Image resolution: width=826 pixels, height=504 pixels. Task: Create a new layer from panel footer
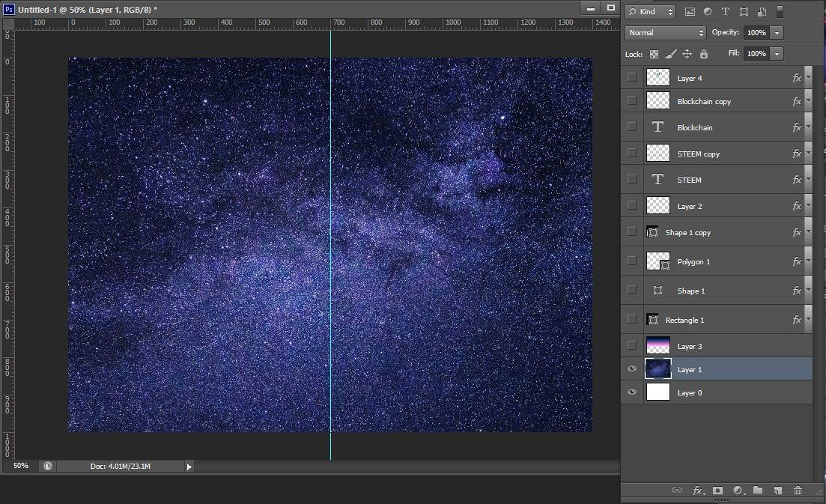coord(777,491)
